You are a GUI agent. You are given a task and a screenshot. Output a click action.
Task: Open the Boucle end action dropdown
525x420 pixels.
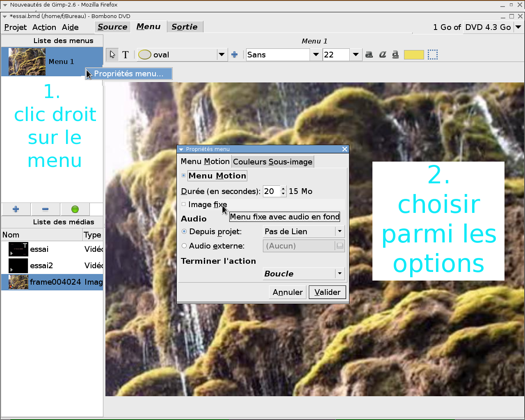pos(304,274)
